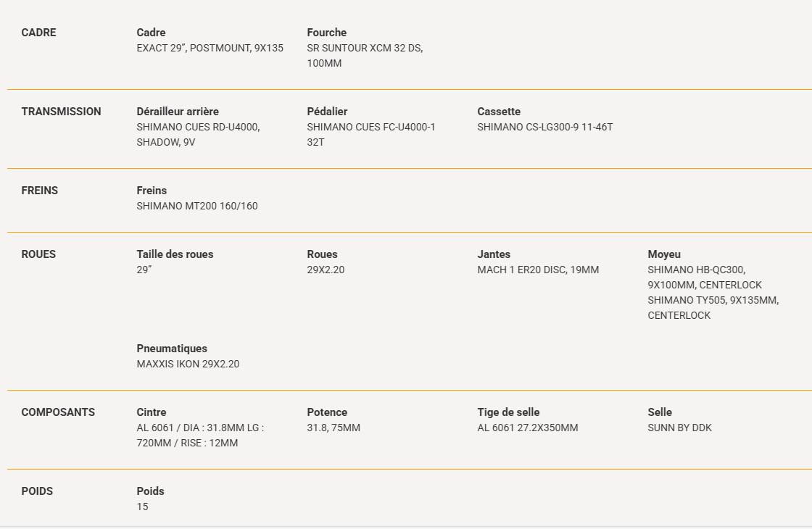Screen dimensions: 812x529
Task: Click the Pédalier spec title
Action: (x=327, y=112)
